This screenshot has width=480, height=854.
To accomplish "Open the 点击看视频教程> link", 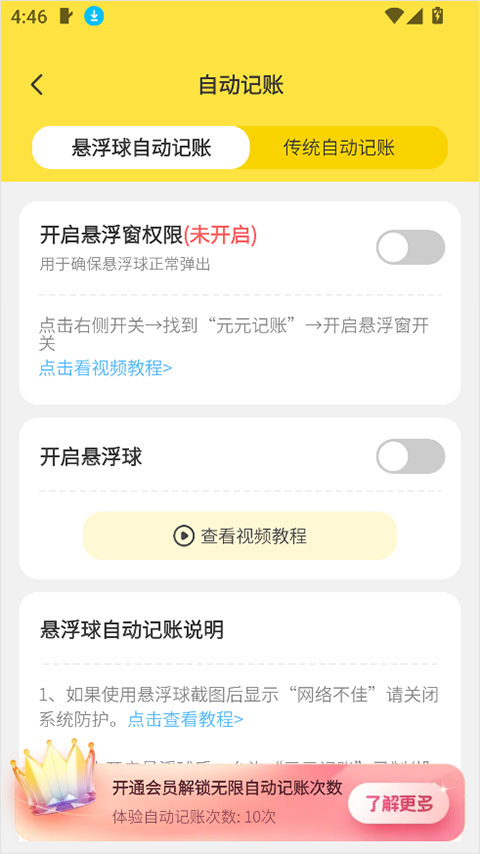I will pyautogui.click(x=106, y=368).
